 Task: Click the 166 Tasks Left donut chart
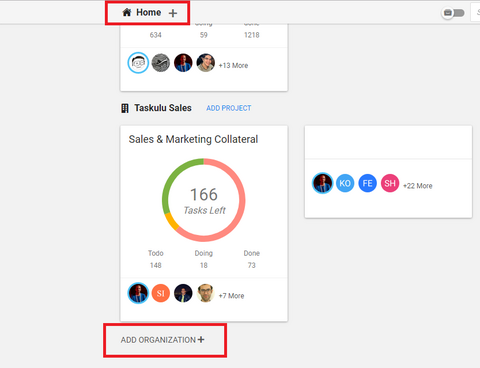(204, 200)
